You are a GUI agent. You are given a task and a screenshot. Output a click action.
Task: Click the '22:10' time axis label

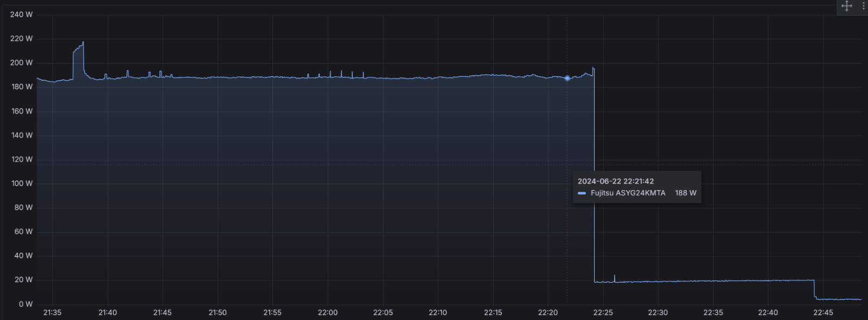coord(438,312)
